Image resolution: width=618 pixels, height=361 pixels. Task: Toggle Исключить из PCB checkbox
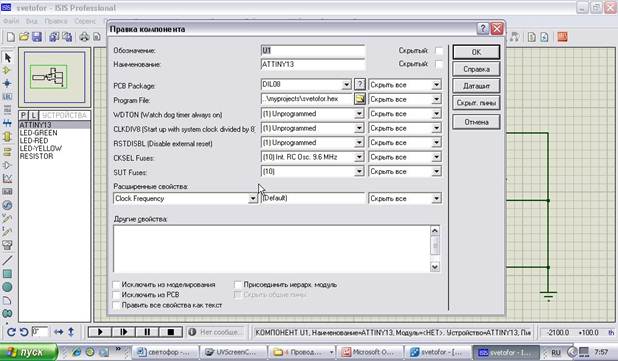tap(117, 295)
